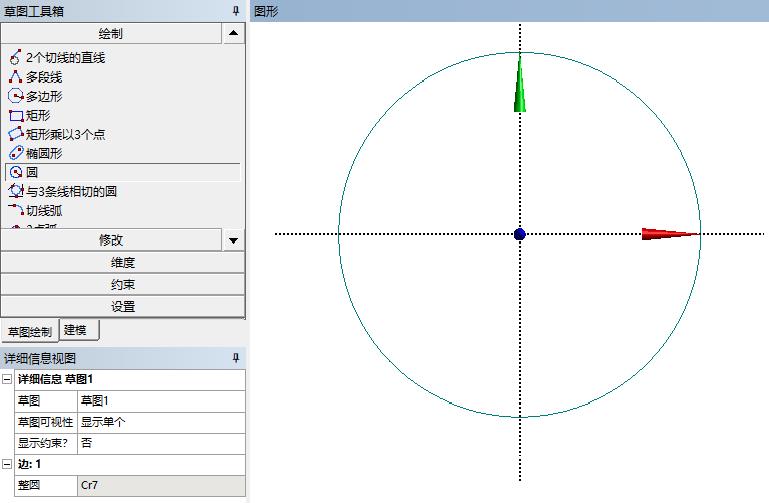Collapse the 边: 1 section
Screen dimensions: 769x503
pos(7,464)
